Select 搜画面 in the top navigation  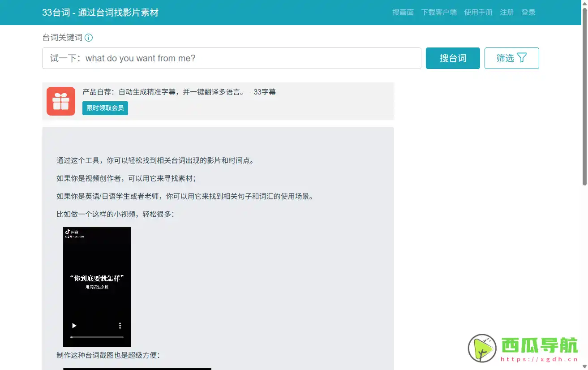tap(403, 12)
